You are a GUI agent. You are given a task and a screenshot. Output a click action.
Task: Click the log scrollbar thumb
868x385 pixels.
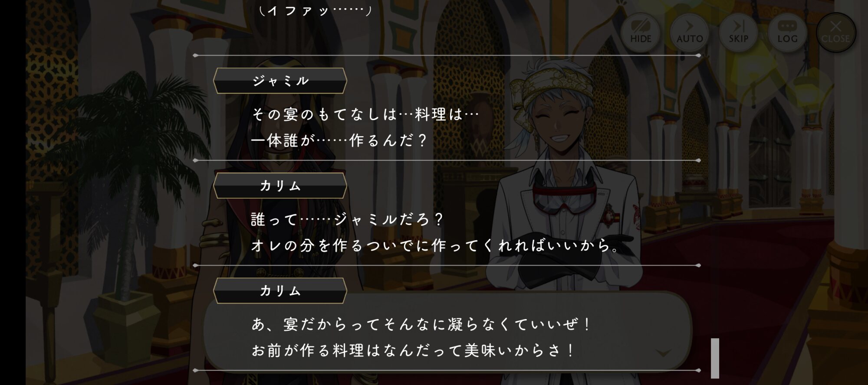(715, 358)
